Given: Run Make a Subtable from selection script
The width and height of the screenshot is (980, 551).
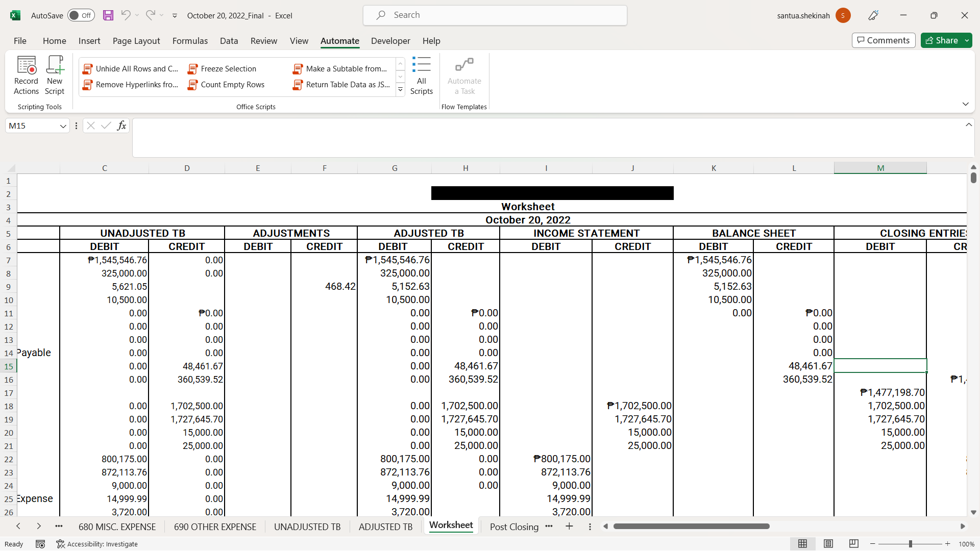Looking at the screenshot, I should pyautogui.click(x=340, y=69).
